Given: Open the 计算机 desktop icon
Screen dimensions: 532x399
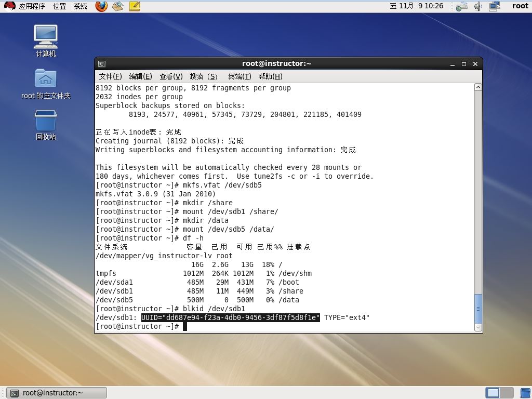Looking at the screenshot, I should pyautogui.click(x=46, y=41).
